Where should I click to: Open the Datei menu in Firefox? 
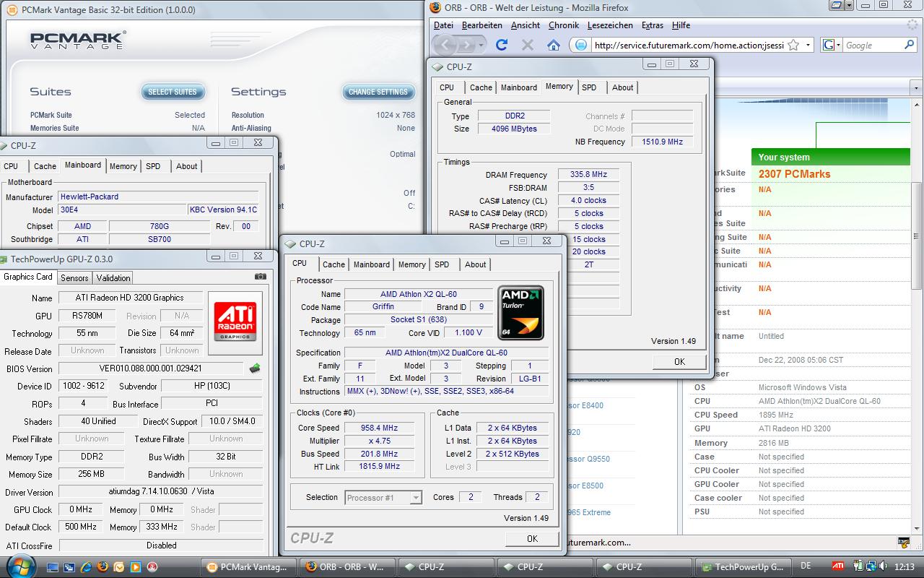443,25
